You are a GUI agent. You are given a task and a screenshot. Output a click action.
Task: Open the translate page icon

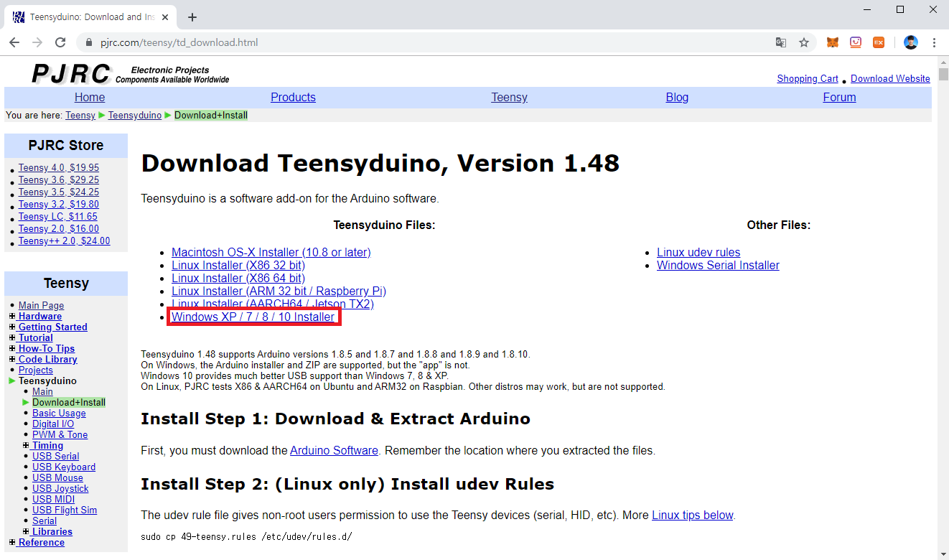(x=781, y=42)
